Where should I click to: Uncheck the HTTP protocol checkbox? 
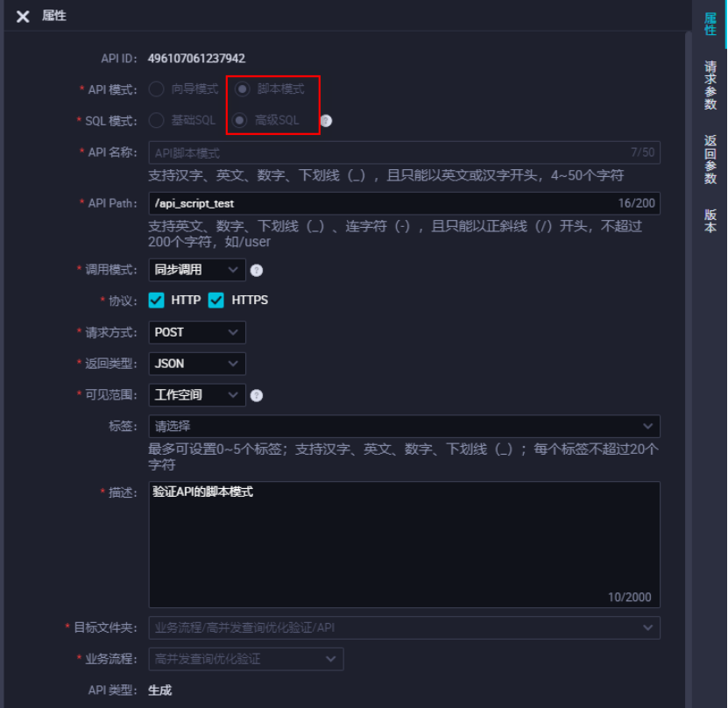click(155, 300)
